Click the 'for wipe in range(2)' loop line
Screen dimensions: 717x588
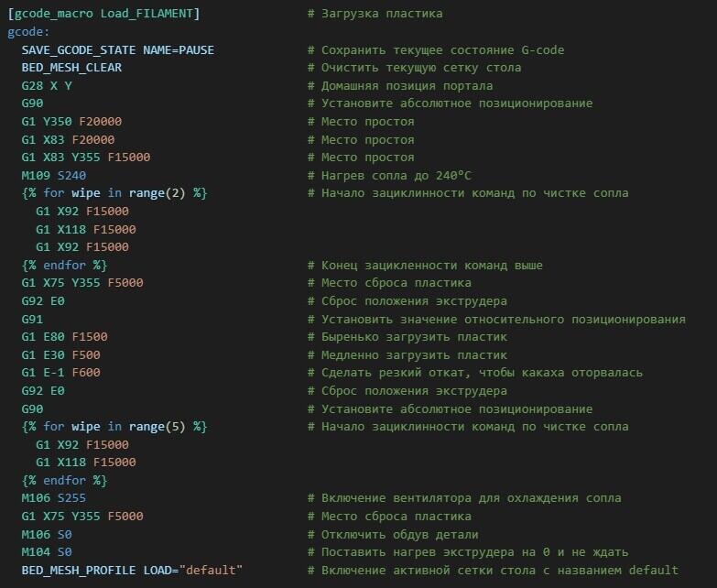coord(114,193)
